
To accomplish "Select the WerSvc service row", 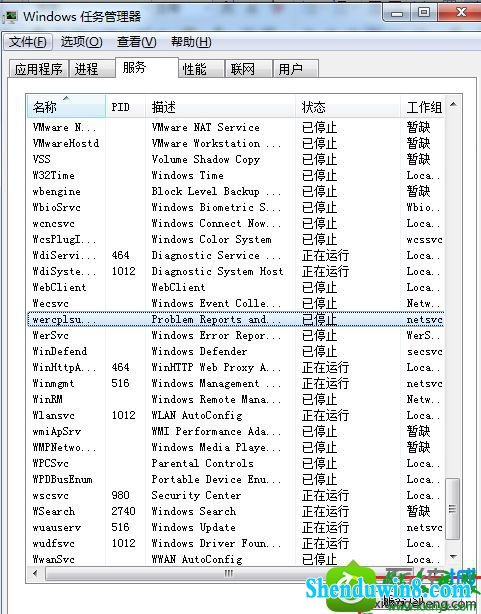I will (236, 336).
